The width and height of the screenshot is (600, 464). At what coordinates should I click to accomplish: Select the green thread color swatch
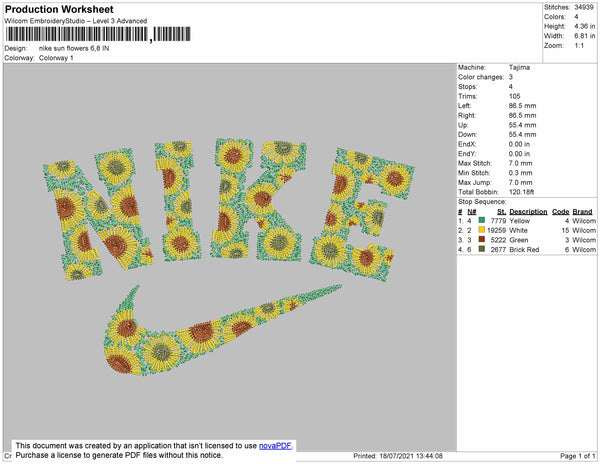[x=482, y=220]
